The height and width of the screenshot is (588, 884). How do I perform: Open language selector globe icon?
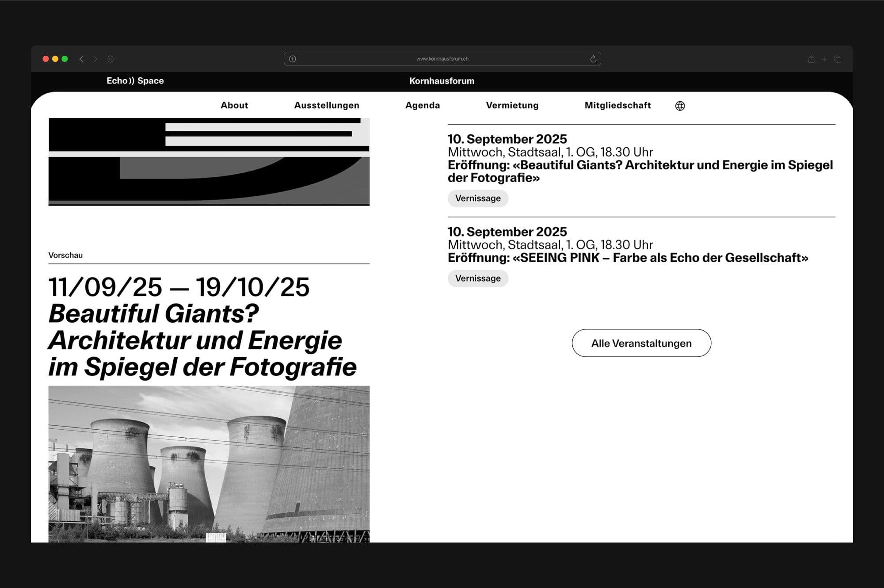tap(680, 106)
